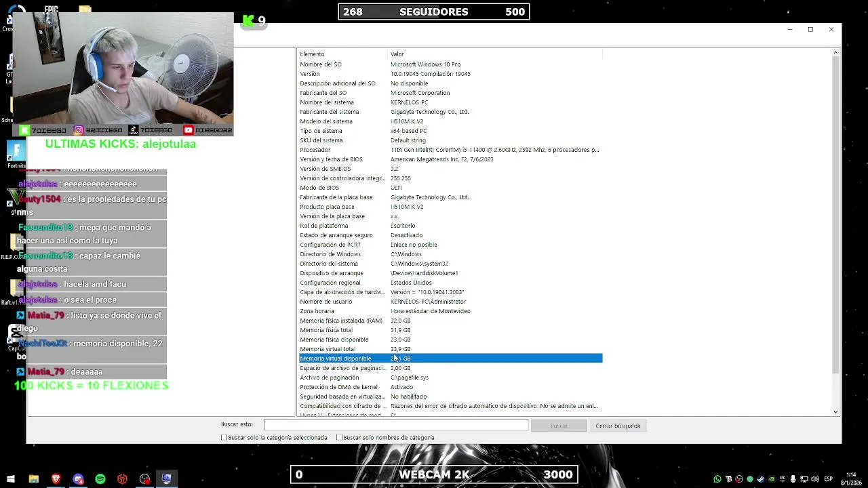Click the Buscar esto search field
This screenshot has height=488, width=868.
[x=396, y=425]
